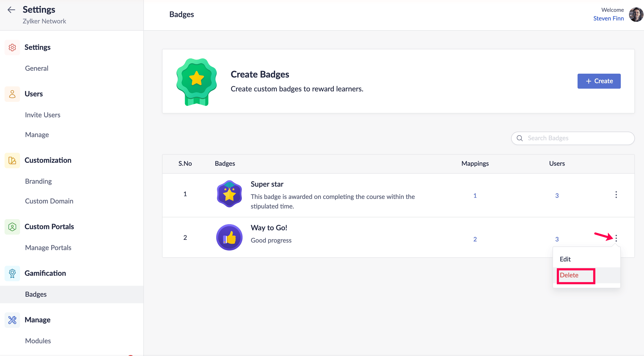Click the Custom Portals shield icon

click(x=12, y=227)
